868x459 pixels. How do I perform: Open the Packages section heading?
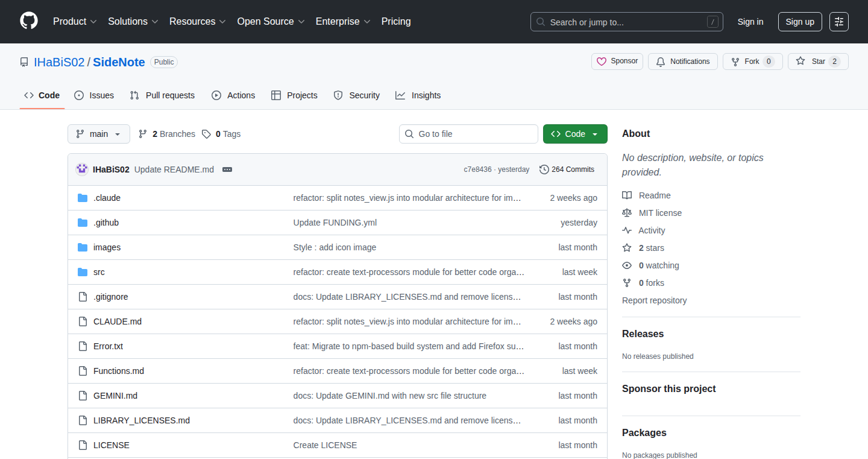[644, 432]
